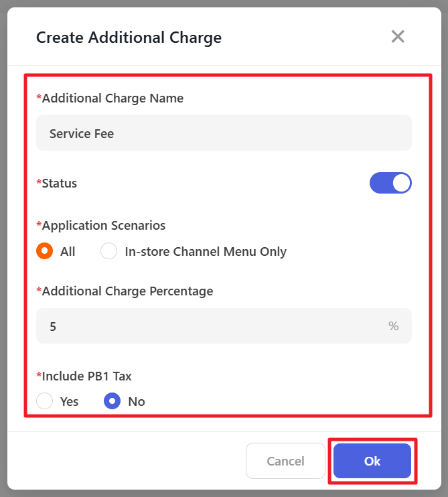The width and height of the screenshot is (448, 497).
Task: Click the "Create Additional Charge" dialog title
Action: (129, 38)
